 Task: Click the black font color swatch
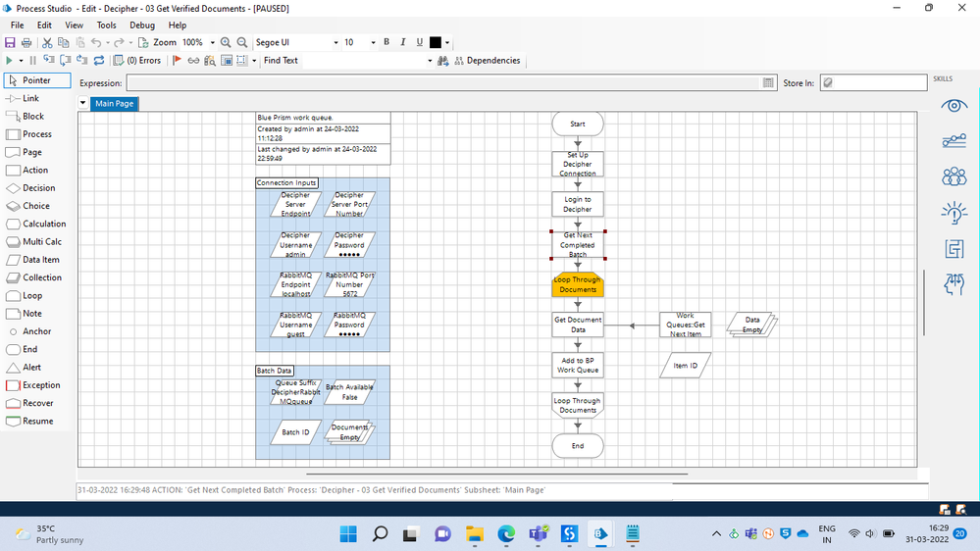click(436, 43)
